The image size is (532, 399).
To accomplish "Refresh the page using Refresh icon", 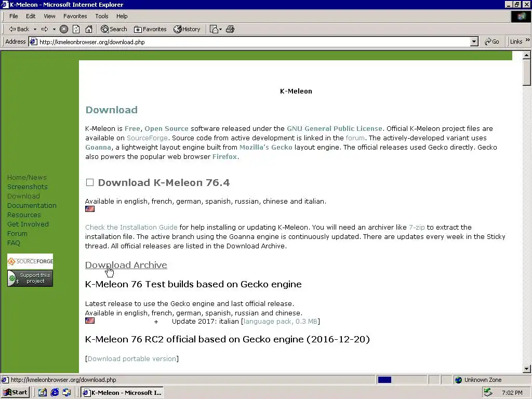I will point(76,29).
